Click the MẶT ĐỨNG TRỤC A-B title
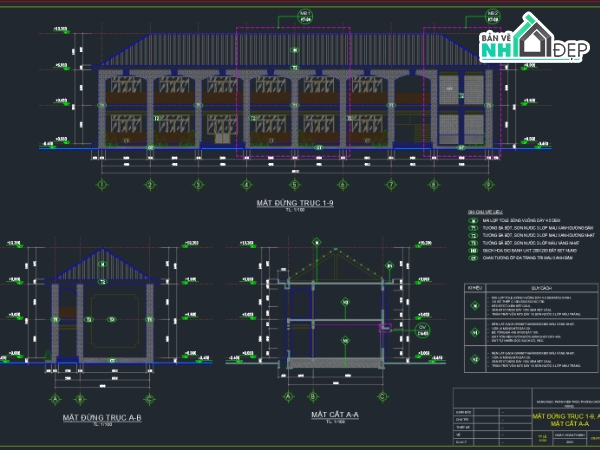 click(102, 417)
